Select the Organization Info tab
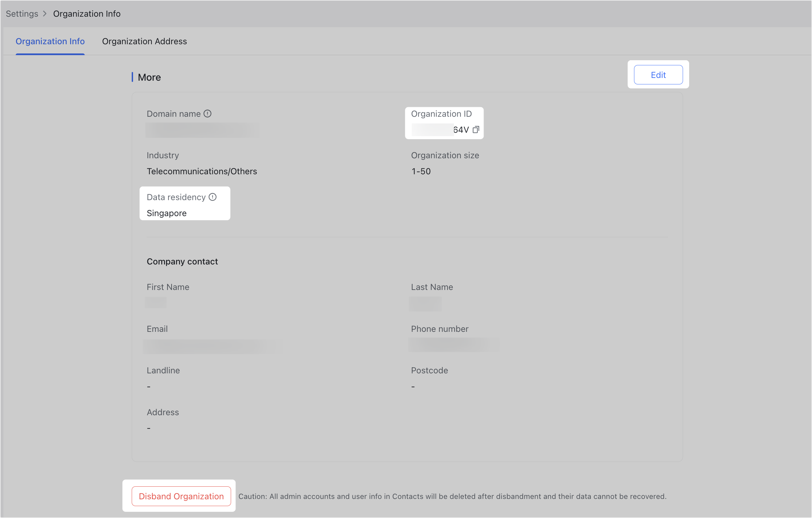Image resolution: width=812 pixels, height=518 pixels. [50, 41]
